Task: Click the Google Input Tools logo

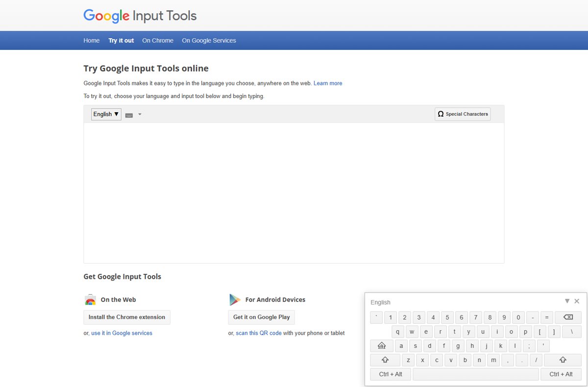Action: 140,16
